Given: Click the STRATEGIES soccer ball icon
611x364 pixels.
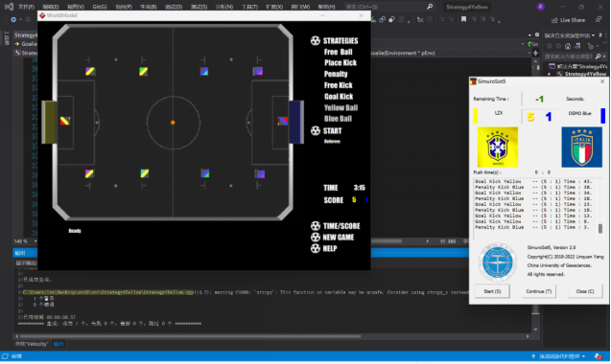Looking at the screenshot, I should pos(316,41).
